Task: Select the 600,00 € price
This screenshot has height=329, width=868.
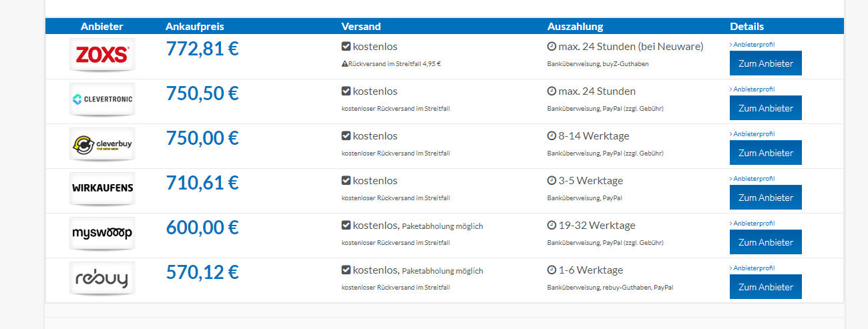Action: [x=202, y=228]
